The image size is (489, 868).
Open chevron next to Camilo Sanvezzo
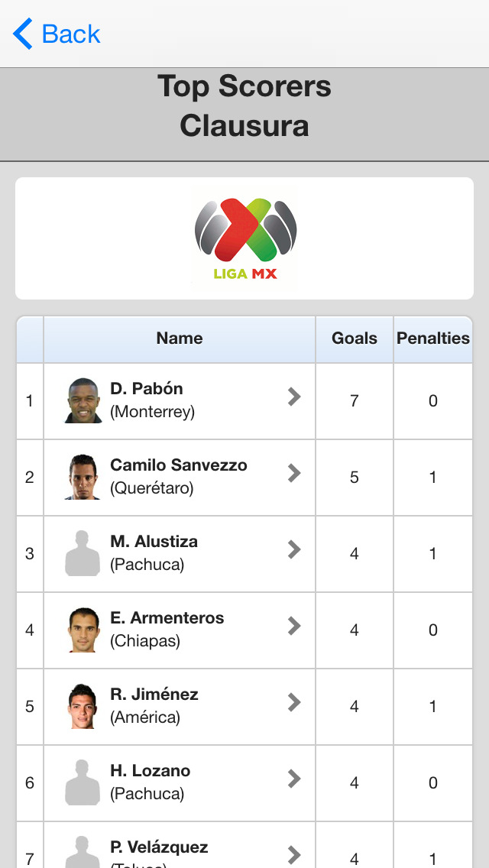(294, 473)
